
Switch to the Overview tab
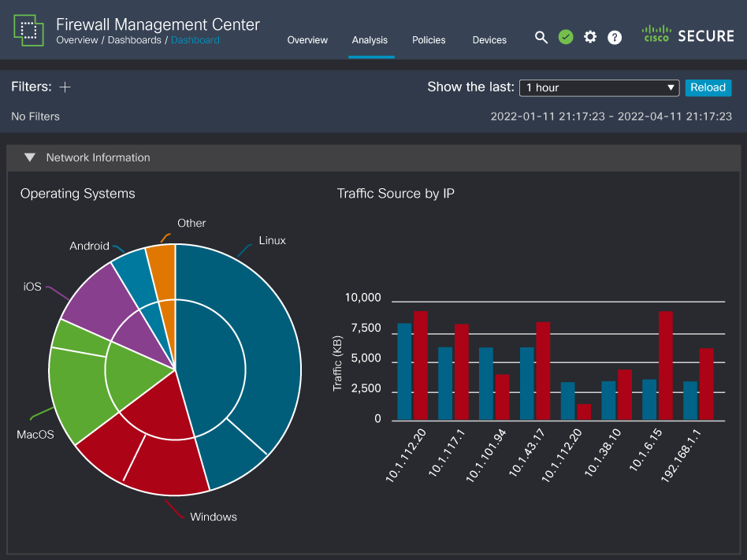pos(307,39)
